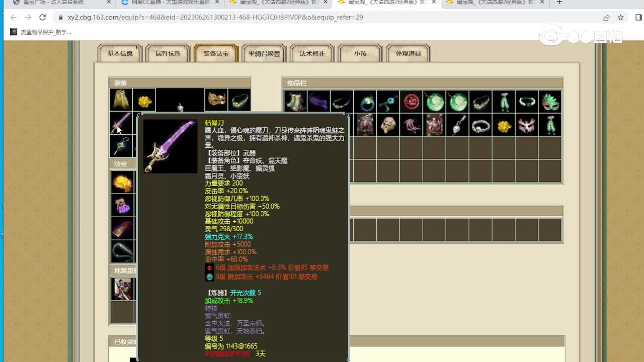Screen dimensions: 644x362
Task: Click the red gem icon beside 6级 加强加攻法术
Action: coord(209,268)
